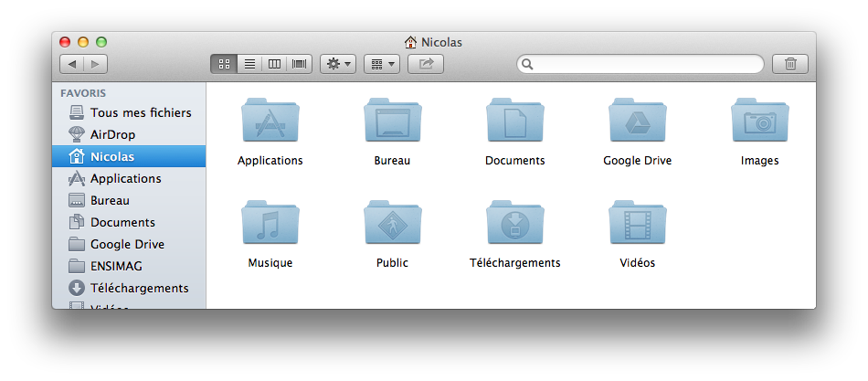Image resolution: width=868 pixels, height=381 pixels.
Task: Switch to icon view mode
Action: tap(223, 64)
